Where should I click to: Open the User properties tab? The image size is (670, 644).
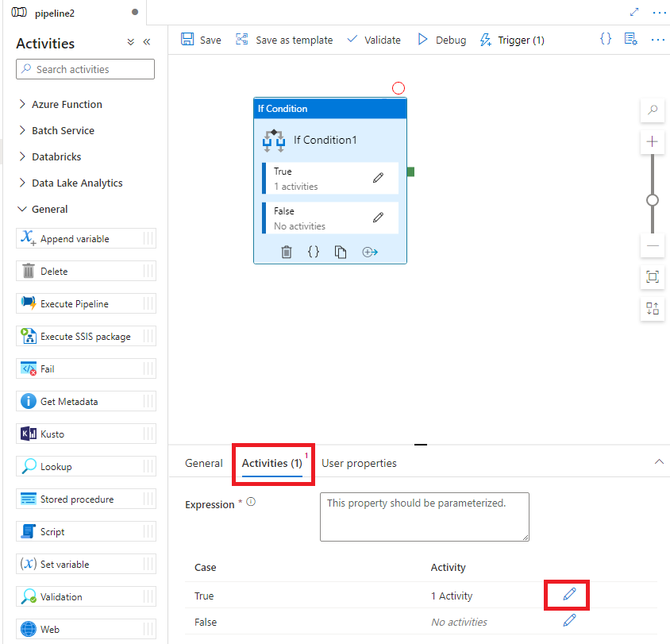359,463
